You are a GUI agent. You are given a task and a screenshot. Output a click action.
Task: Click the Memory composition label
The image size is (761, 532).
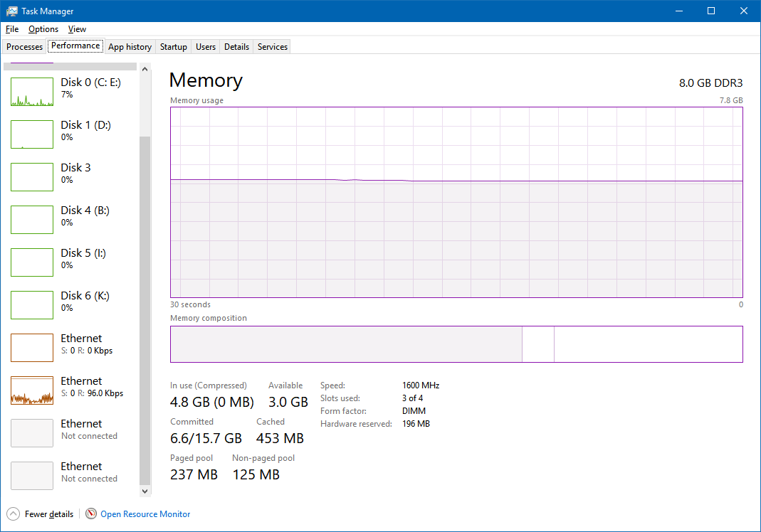[x=208, y=318]
